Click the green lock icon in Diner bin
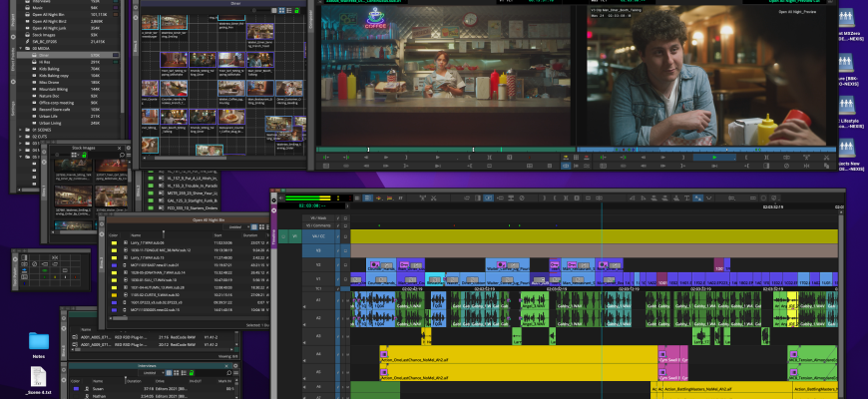Screen dimensions: 868x399 pos(296,11)
